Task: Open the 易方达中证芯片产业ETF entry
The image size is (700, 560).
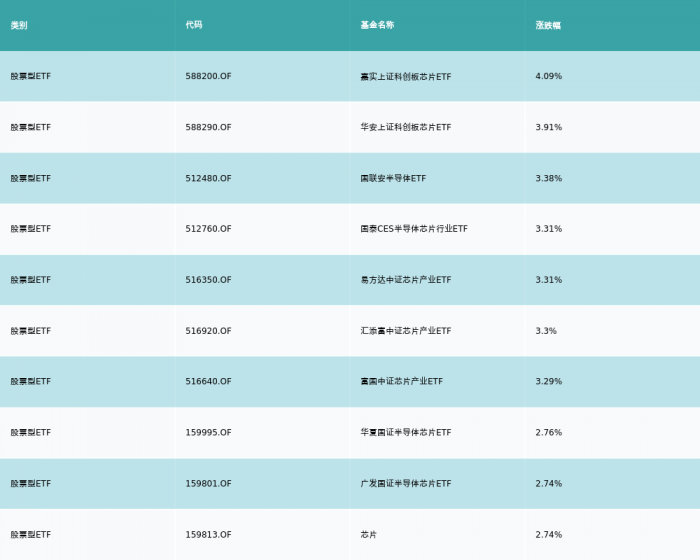Action: tap(406, 280)
